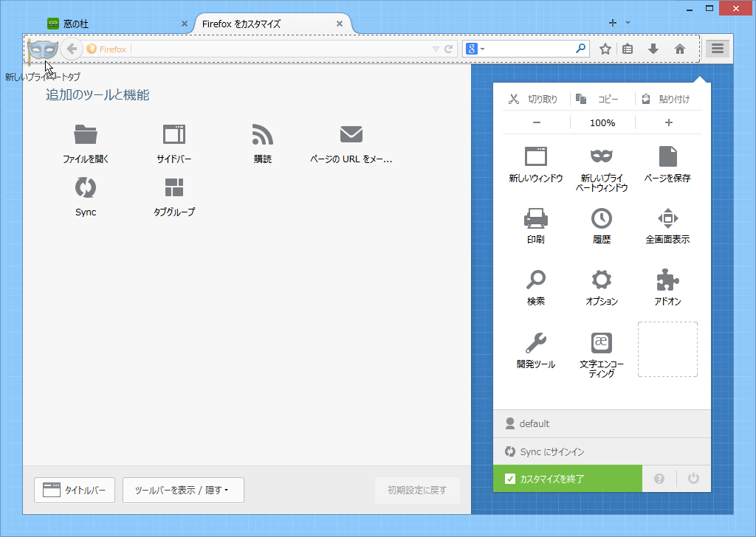Viewport: 756px width, 537px height.
Task: Click the help question mark icon
Action: point(659,479)
